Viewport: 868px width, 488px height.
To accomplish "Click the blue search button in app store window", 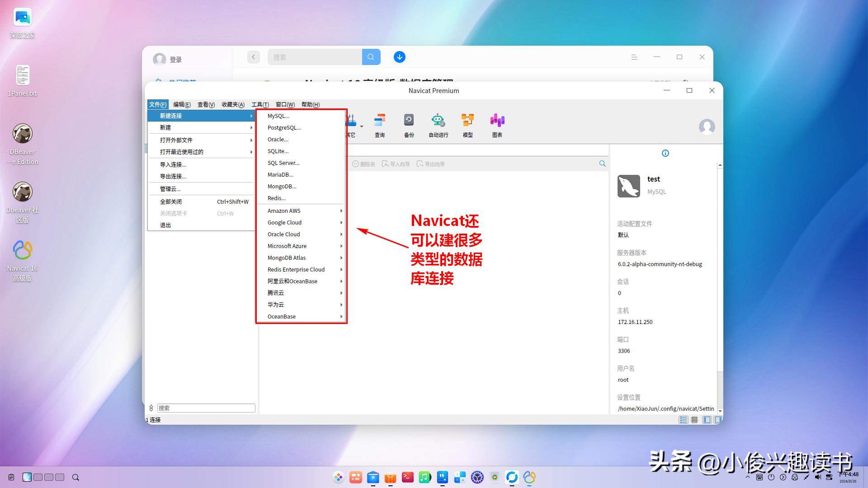I will coord(371,57).
